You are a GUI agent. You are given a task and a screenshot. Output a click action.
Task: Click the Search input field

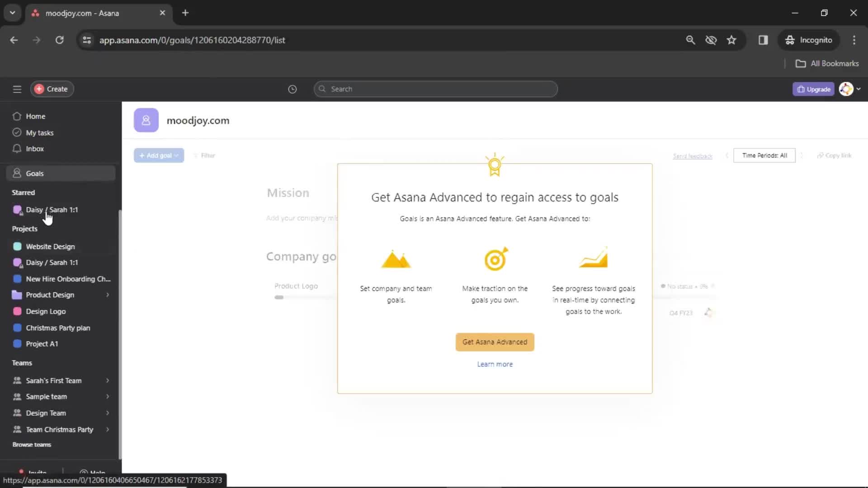pyautogui.click(x=435, y=89)
